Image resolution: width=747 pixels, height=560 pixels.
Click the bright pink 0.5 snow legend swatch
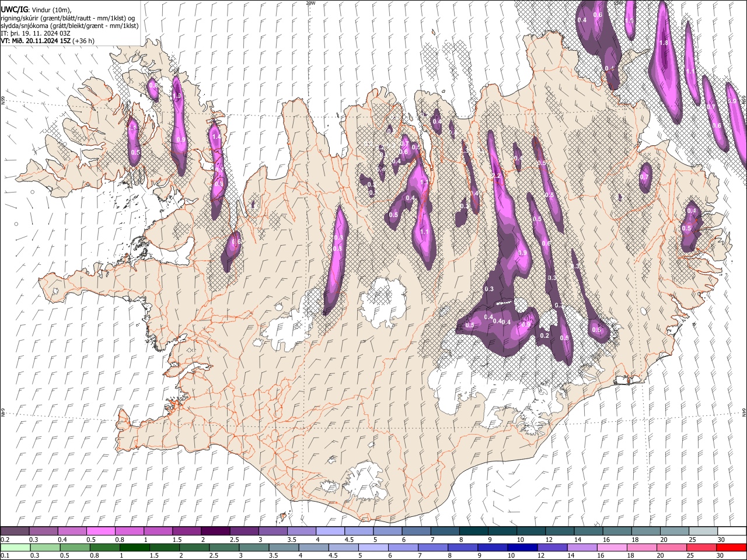point(100,531)
